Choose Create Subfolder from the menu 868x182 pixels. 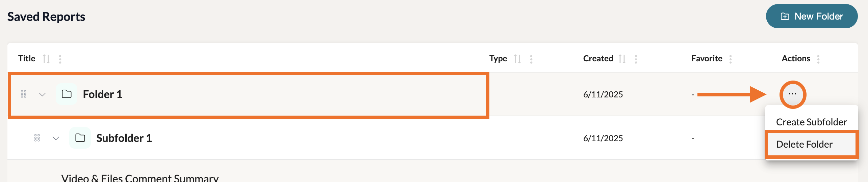click(x=811, y=122)
